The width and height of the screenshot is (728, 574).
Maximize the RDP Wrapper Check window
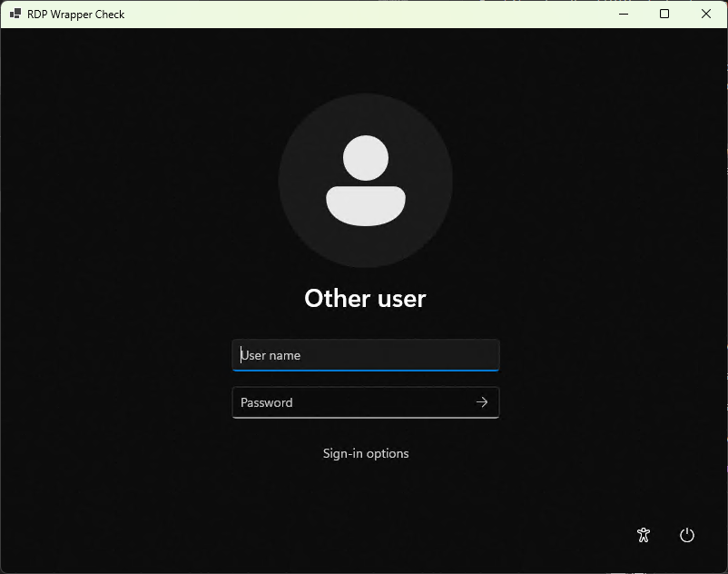click(x=664, y=14)
